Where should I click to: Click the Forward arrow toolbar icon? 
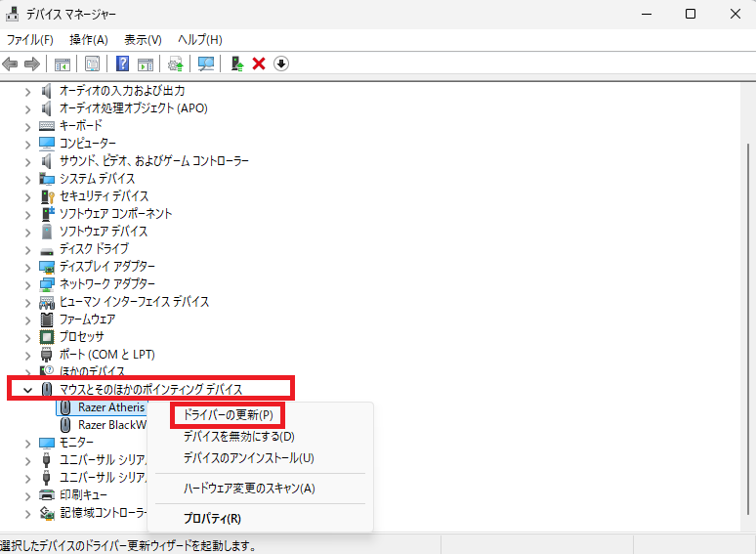[32, 64]
